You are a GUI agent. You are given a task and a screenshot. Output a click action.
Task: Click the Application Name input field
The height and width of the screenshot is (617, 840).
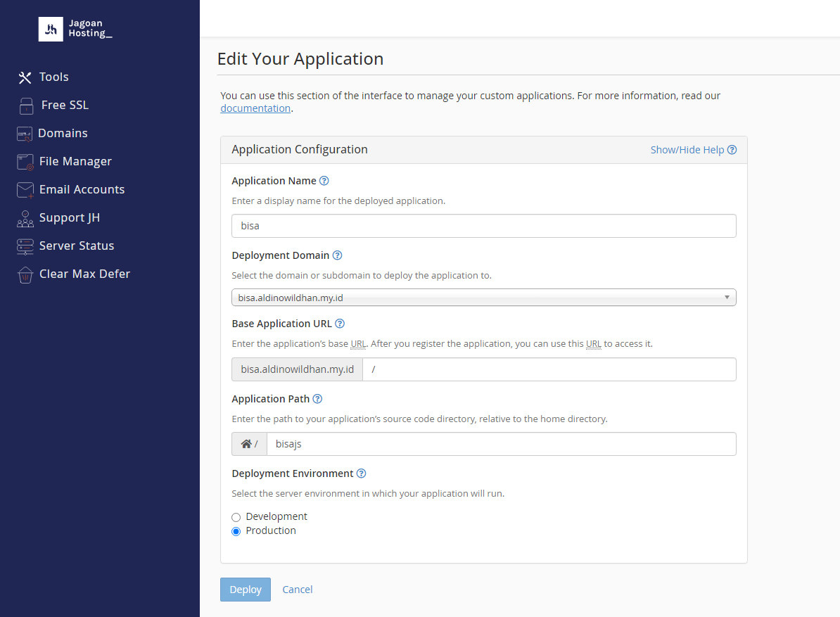click(x=484, y=226)
